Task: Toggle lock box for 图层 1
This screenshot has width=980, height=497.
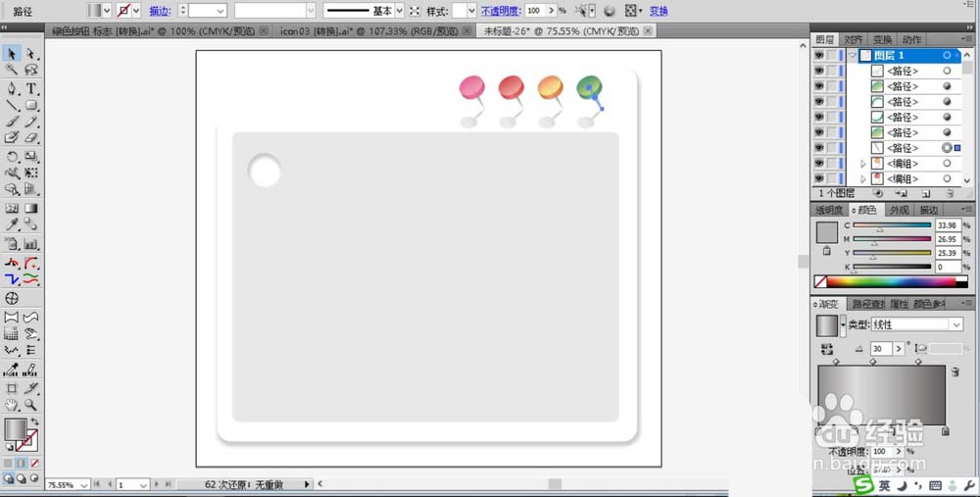Action: pos(832,55)
